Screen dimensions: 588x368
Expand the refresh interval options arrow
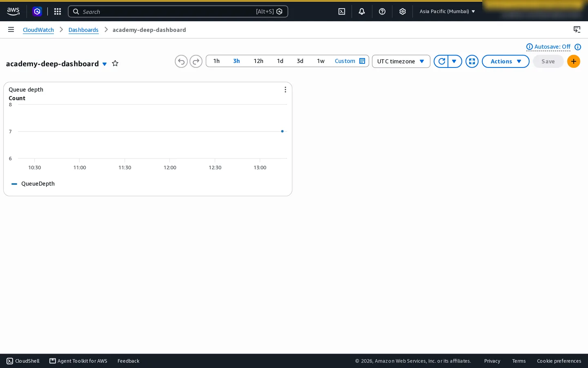(x=455, y=61)
